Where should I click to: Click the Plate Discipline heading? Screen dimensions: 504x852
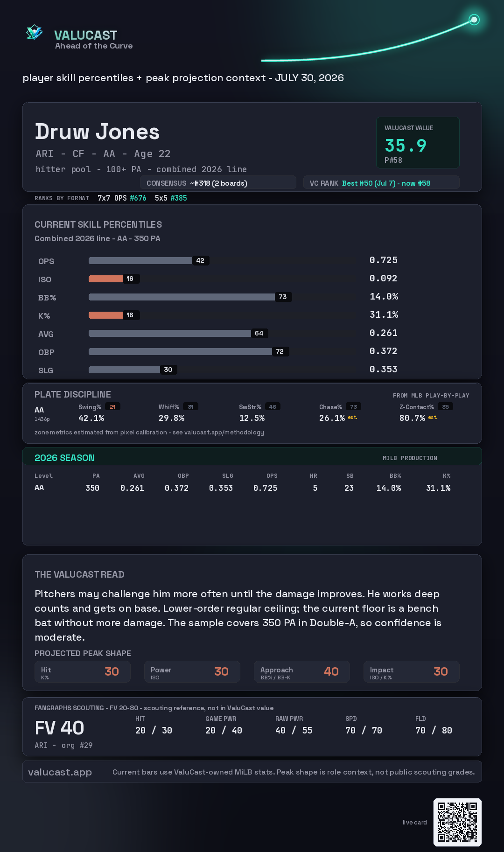tap(73, 395)
